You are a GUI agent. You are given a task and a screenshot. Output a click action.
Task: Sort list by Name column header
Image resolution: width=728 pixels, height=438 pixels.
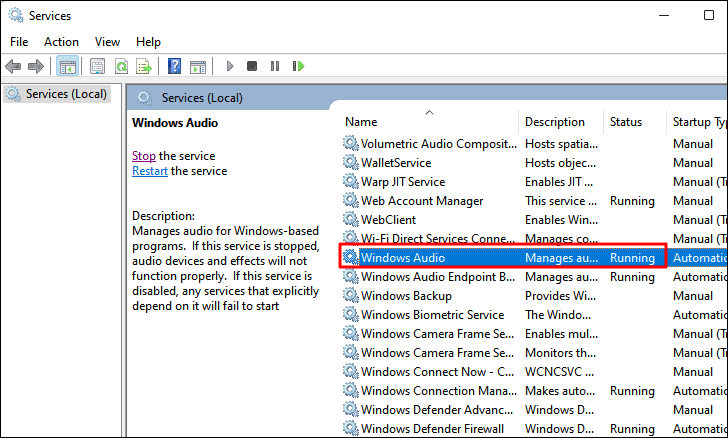pyautogui.click(x=361, y=122)
